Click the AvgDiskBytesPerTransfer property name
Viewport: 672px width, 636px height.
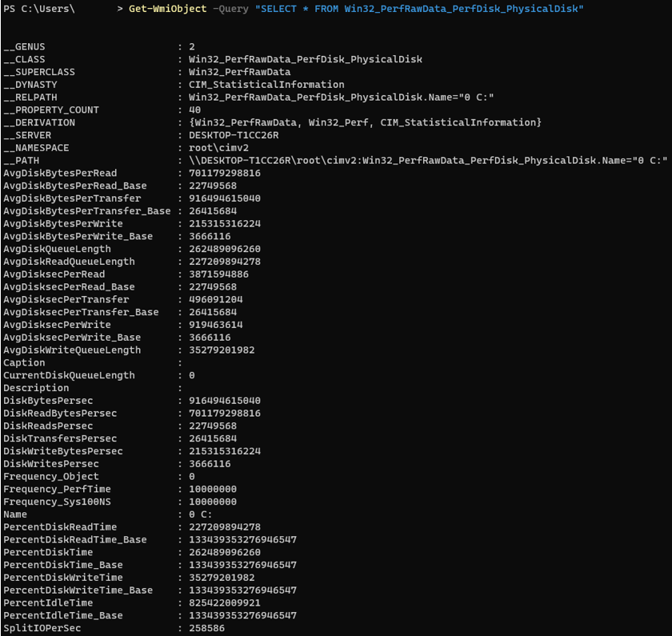(72, 198)
